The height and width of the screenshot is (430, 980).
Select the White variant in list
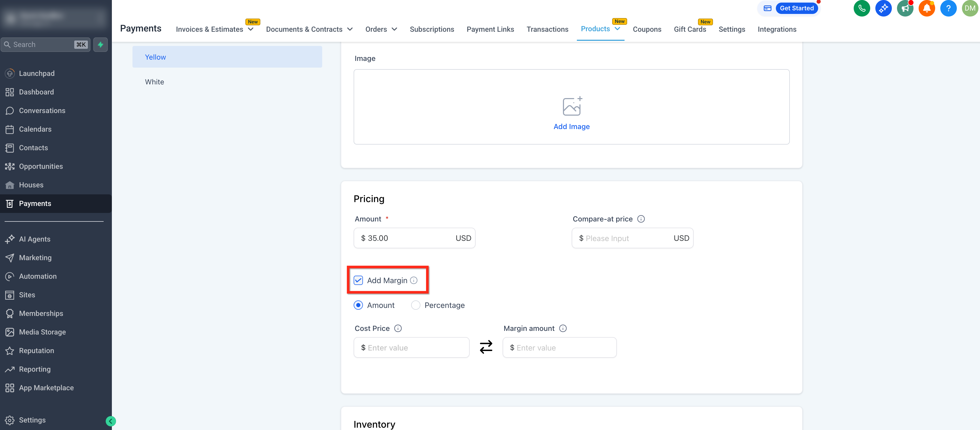154,82
